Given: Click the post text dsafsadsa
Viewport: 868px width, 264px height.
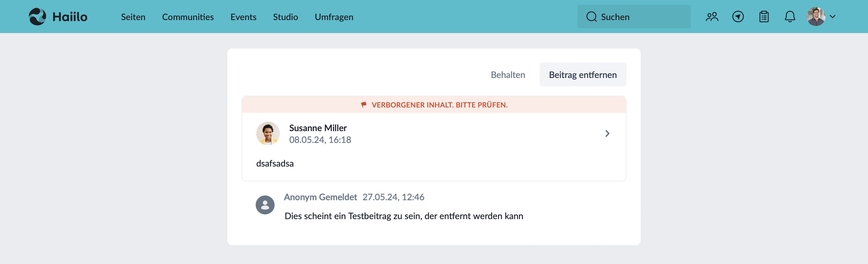Looking at the screenshot, I should click(275, 163).
